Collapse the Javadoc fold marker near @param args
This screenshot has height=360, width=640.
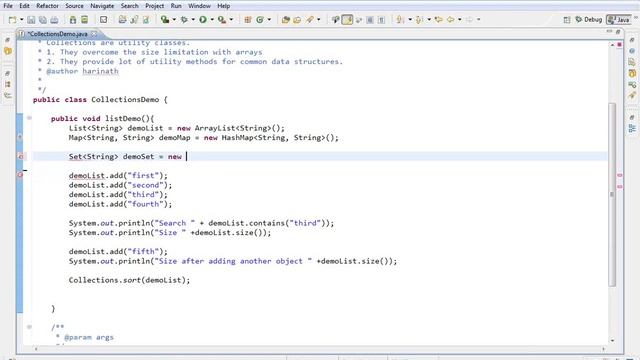pyautogui.click(x=29, y=327)
